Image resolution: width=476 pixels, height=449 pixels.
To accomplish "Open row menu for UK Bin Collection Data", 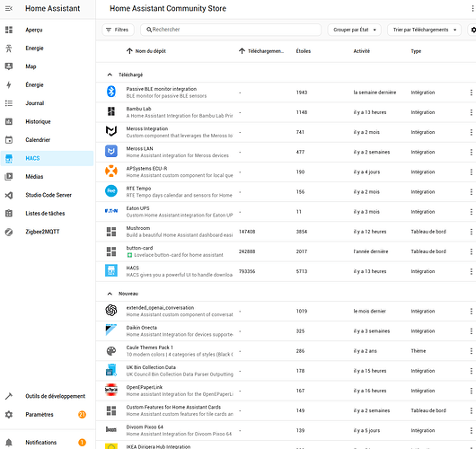I will point(472,371).
